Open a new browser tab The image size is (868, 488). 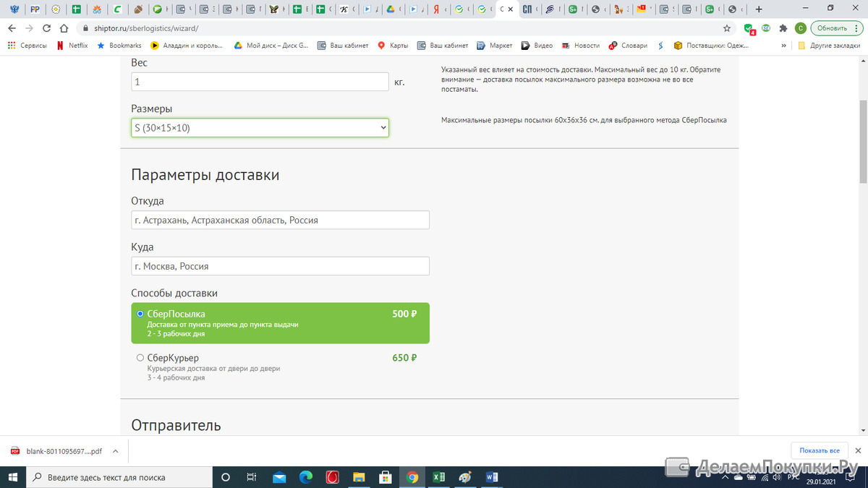pos(758,9)
